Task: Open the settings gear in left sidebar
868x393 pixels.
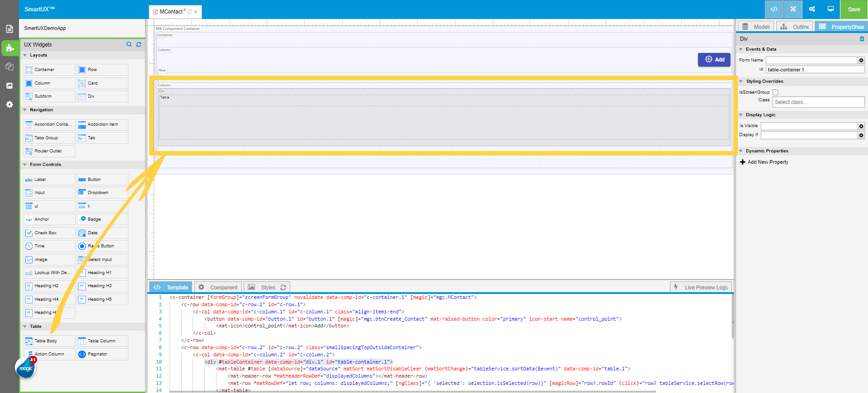Action: pos(9,104)
